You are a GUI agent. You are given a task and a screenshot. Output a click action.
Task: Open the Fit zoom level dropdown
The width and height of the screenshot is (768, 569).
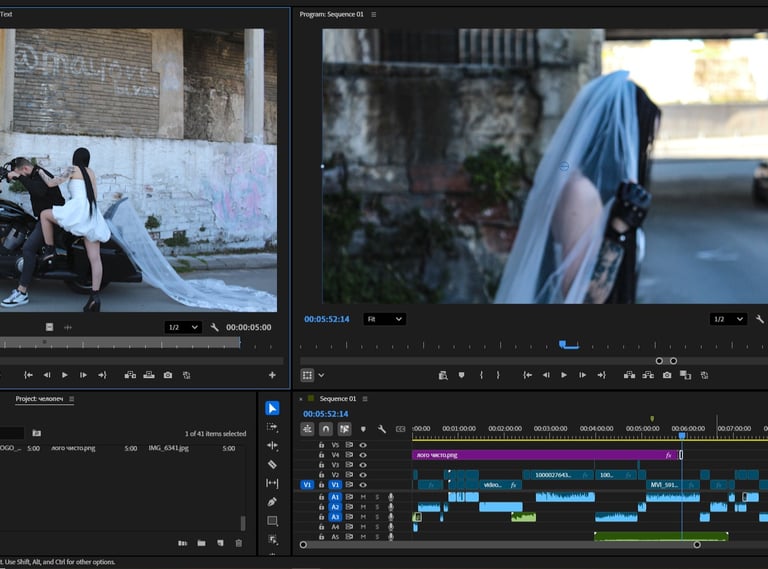click(x=384, y=319)
